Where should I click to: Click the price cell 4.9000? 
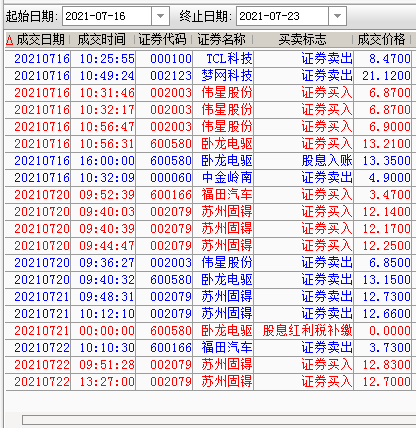click(383, 178)
